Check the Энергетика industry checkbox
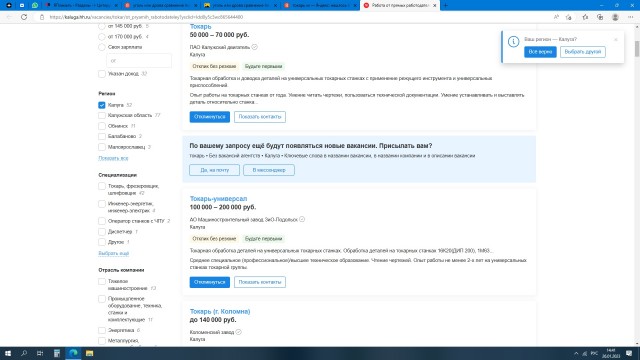 pyautogui.click(x=102, y=330)
